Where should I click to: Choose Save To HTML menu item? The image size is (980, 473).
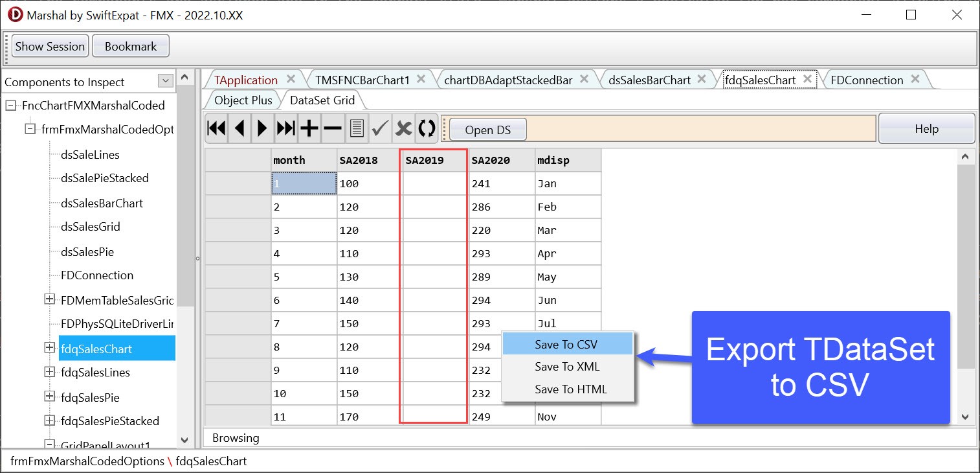coord(567,389)
